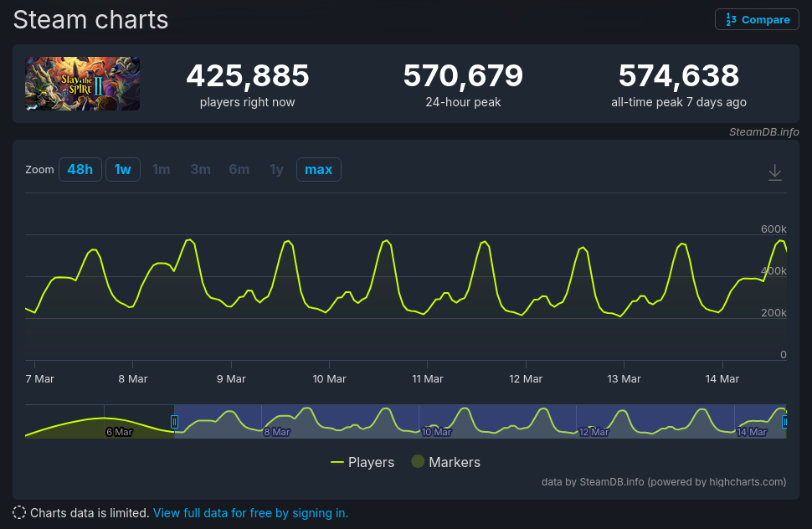Click the SteamDB.info credit text
The image size is (812, 529).
[763, 132]
